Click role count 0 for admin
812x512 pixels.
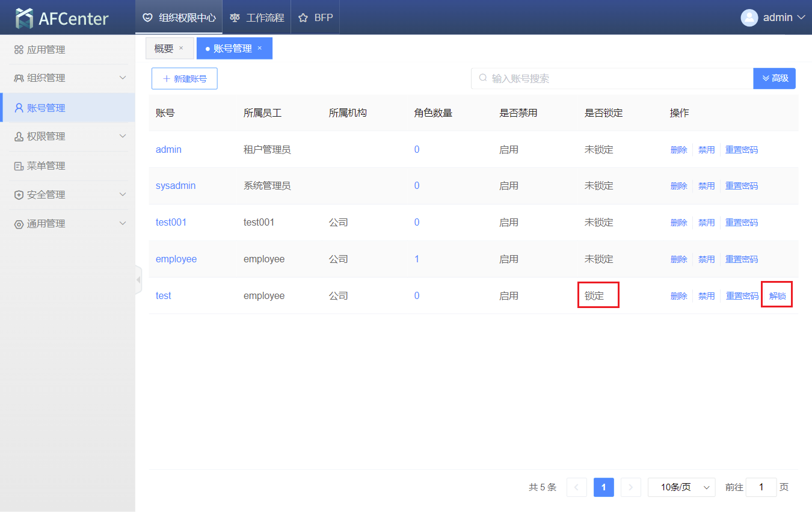[417, 150]
